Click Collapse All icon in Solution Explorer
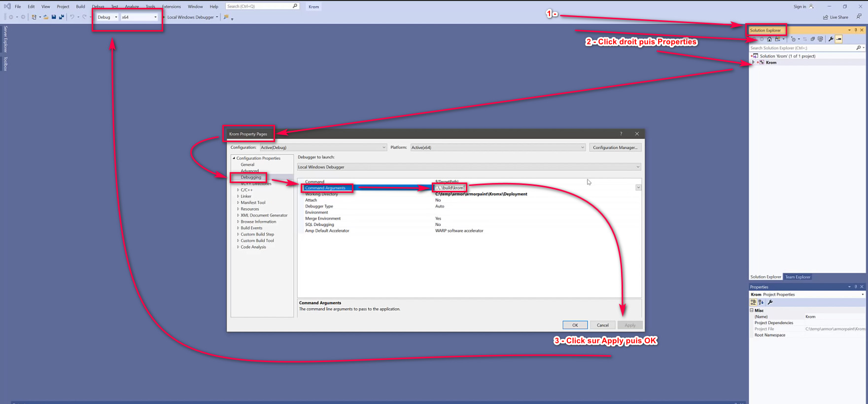Image resolution: width=868 pixels, height=404 pixels. click(812, 39)
